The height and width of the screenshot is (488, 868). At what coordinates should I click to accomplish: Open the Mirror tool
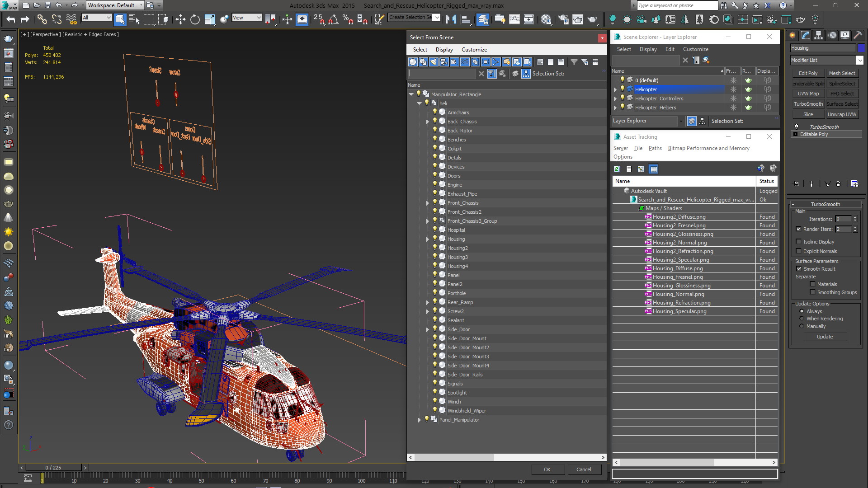click(x=451, y=19)
